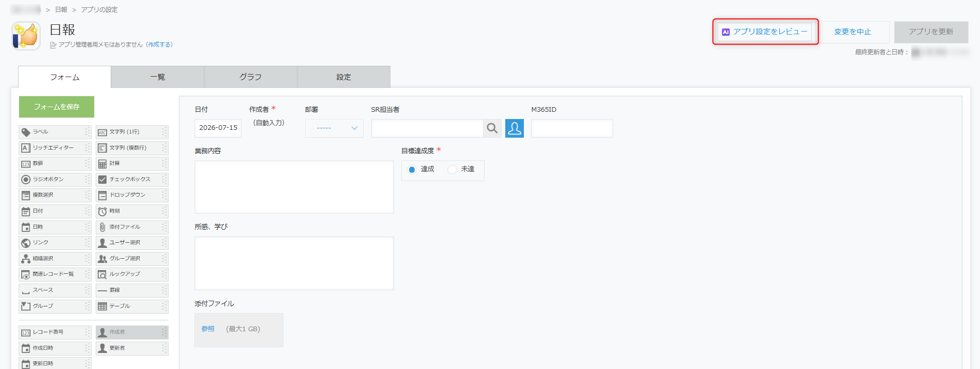
Task: Pick the 複数選択 field item
Action: (55, 195)
